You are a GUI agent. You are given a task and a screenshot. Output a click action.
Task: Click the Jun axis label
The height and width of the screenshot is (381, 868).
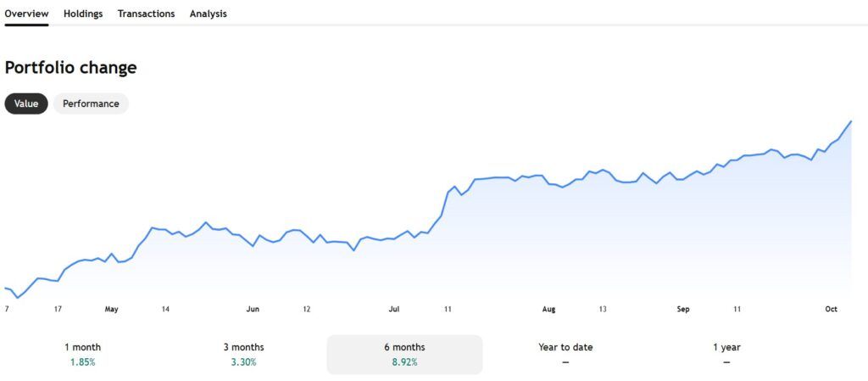[253, 310]
